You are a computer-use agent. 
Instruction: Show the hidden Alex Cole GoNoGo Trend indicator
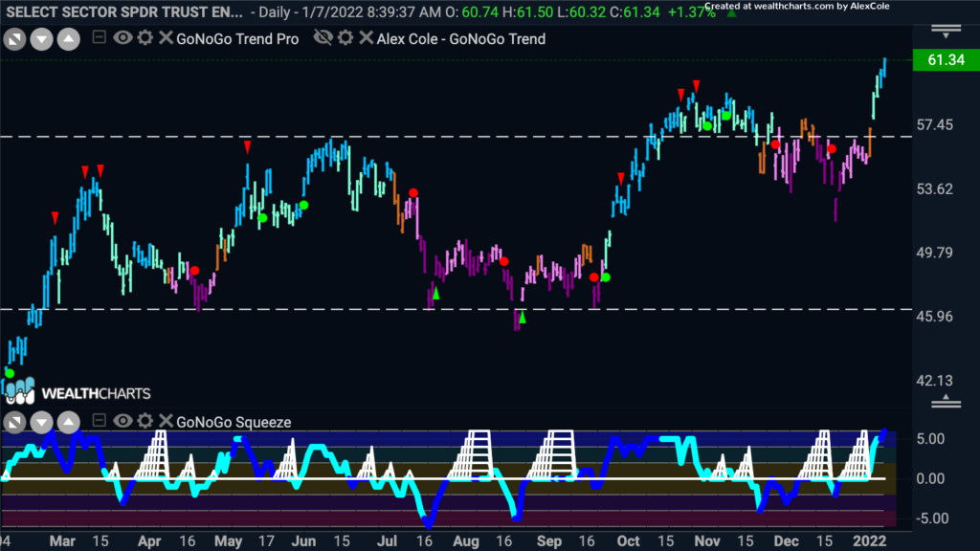click(x=323, y=38)
